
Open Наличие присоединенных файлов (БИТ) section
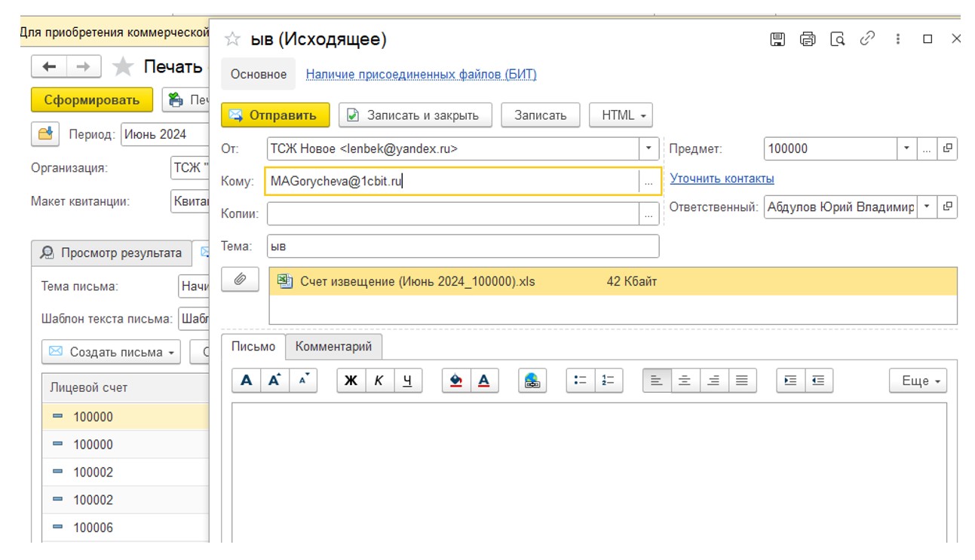[x=421, y=74]
